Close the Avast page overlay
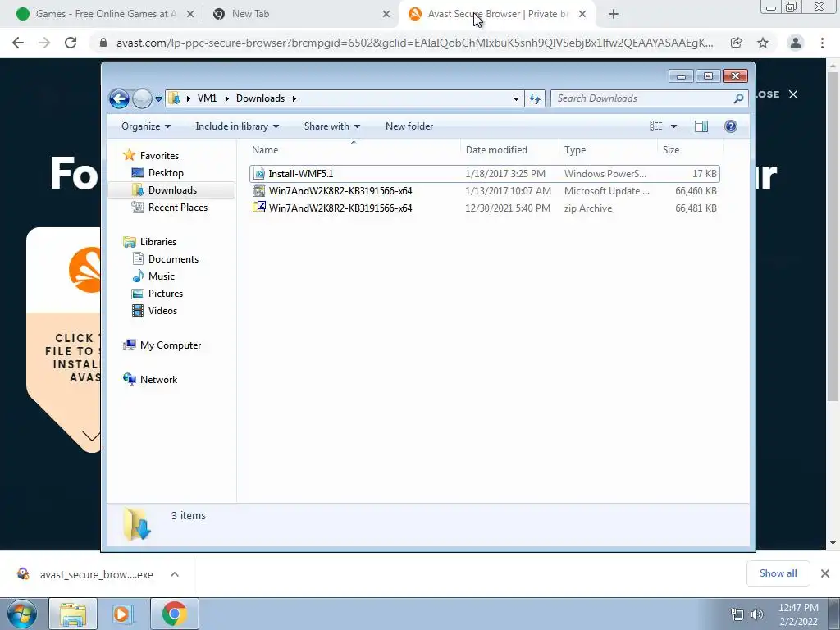Screen dimensions: 840x630 793,94
